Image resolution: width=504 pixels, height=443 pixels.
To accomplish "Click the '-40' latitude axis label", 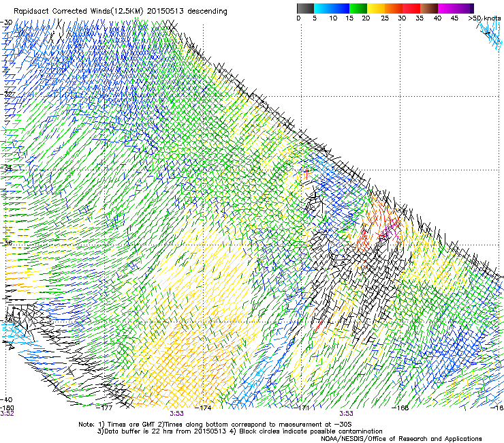I will pos(6,399).
